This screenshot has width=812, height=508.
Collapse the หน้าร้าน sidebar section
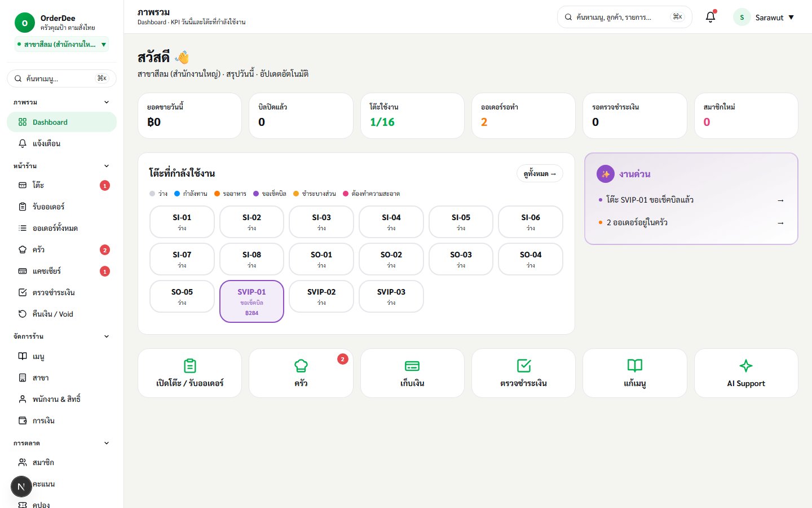point(107,166)
